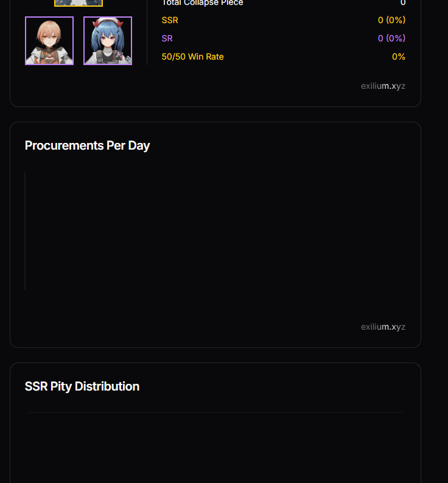This screenshot has height=483, width=448.
Task: Click the purple SR value 0 (0%)
Action: pyautogui.click(x=391, y=38)
